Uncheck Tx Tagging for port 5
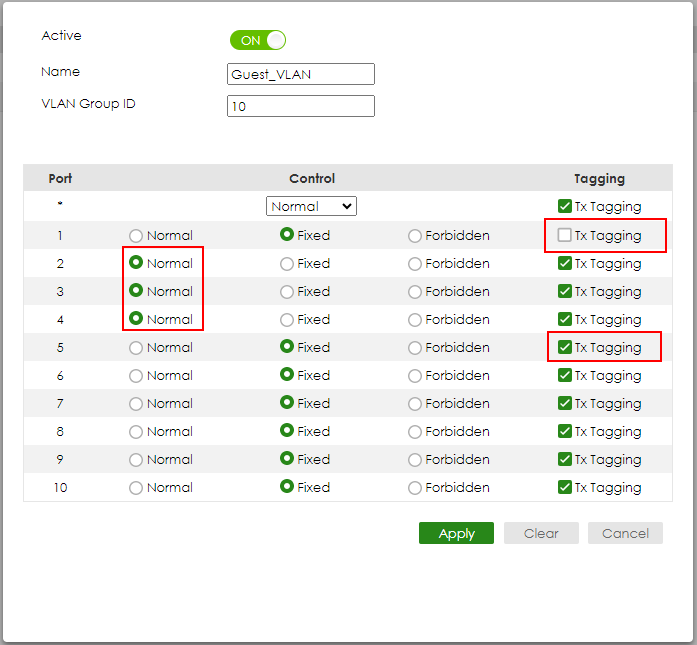697x645 pixels. [565, 347]
